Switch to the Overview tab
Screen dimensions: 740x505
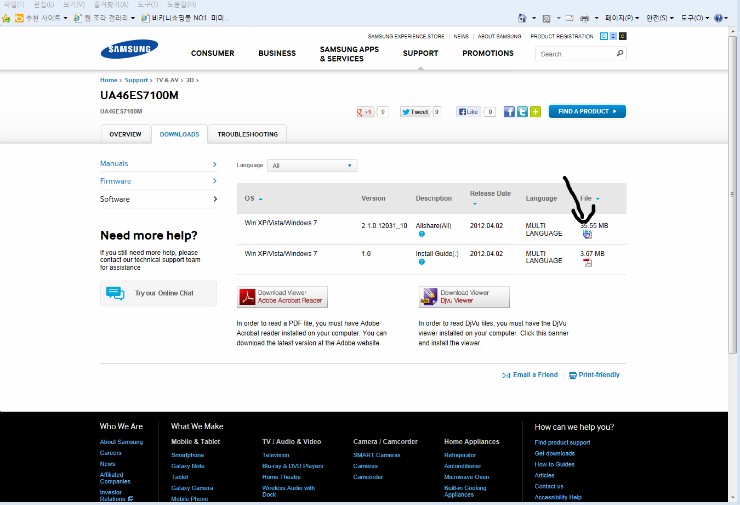(125, 135)
